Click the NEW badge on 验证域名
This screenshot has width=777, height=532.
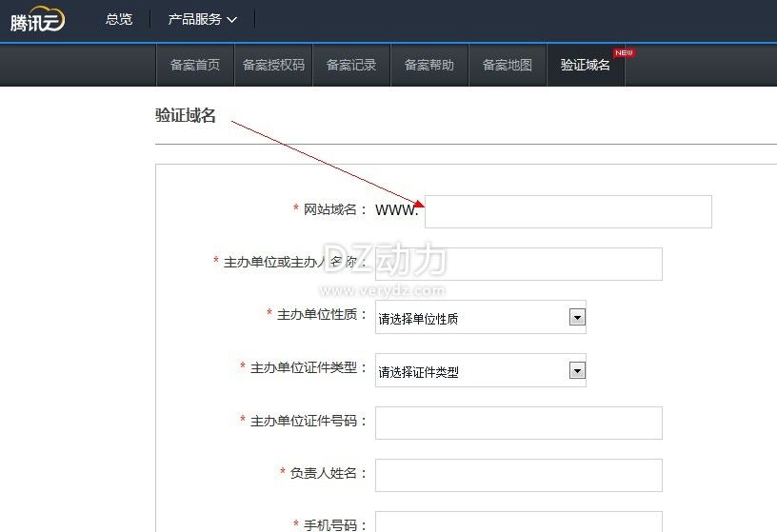point(624,53)
